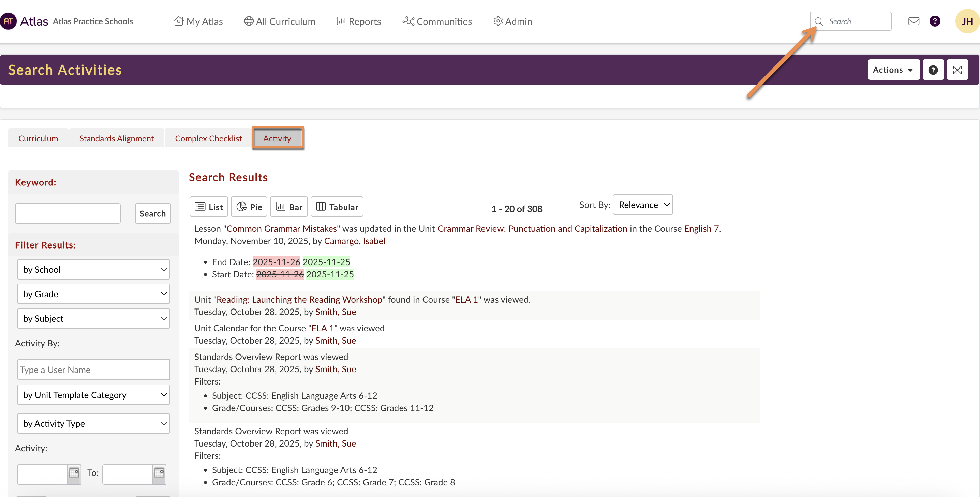The height and width of the screenshot is (497, 980).
Task: Click the fullscreen expand icon on purple banner
Action: click(x=957, y=70)
